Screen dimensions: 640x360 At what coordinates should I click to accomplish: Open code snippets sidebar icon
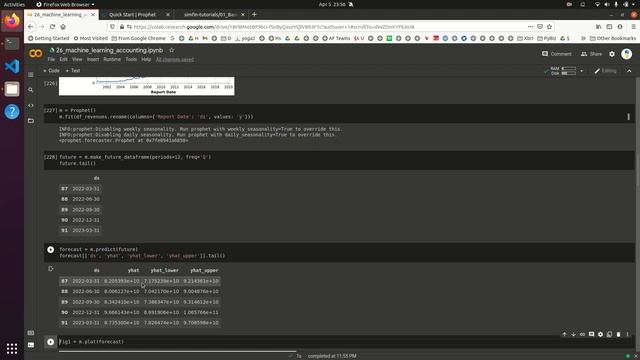pos(31,105)
